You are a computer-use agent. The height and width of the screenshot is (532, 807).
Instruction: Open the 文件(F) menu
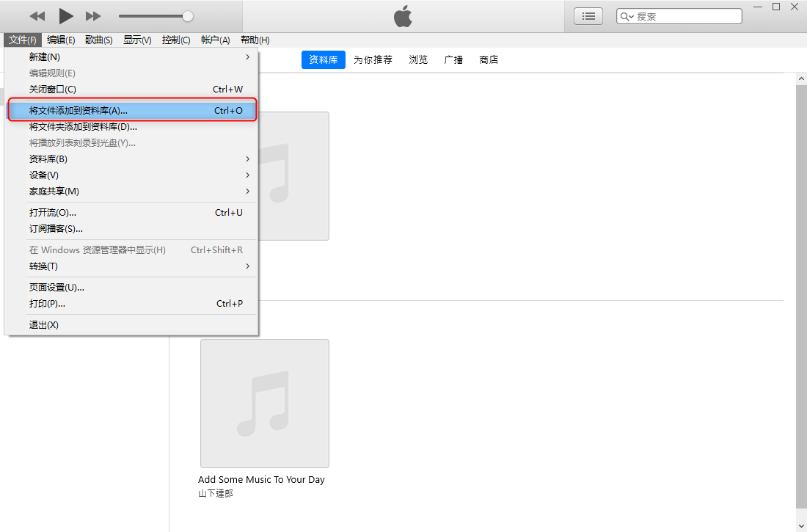tap(23, 40)
